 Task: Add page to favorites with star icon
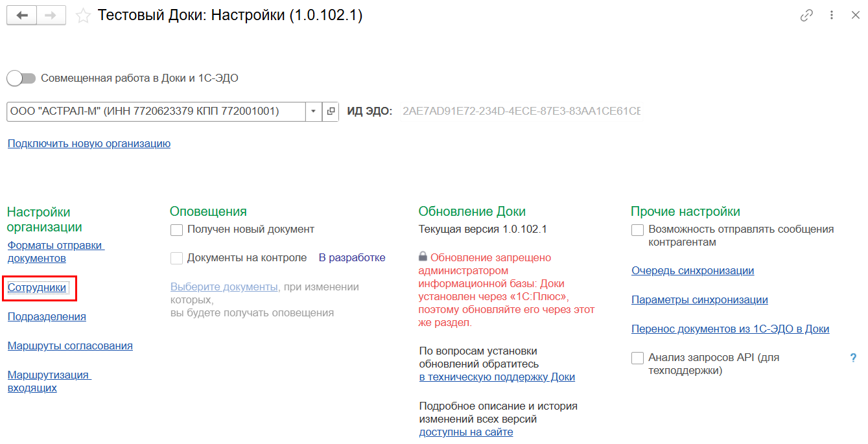(83, 16)
